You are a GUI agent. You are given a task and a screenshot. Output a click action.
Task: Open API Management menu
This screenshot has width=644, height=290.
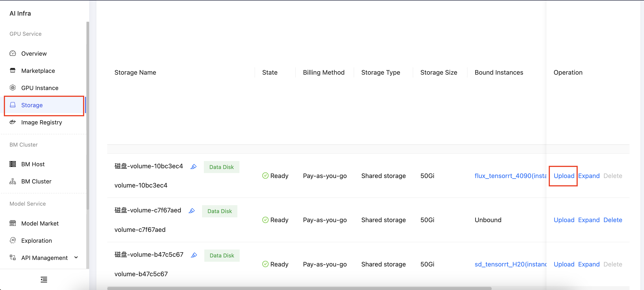45,258
